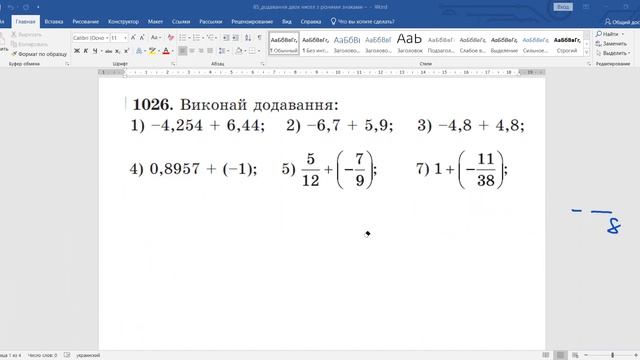
Task: Toggle underline (Ч) formatting
Action: (x=95, y=51)
